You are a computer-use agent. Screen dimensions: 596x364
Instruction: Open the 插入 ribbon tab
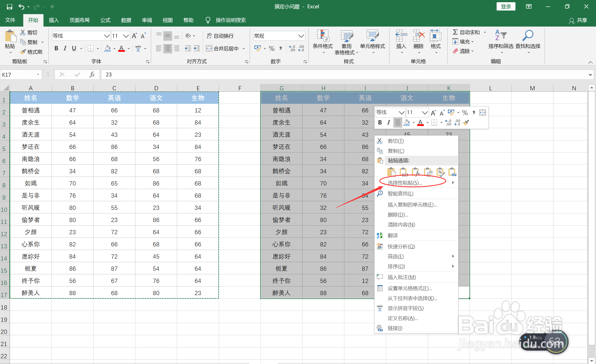pos(54,20)
